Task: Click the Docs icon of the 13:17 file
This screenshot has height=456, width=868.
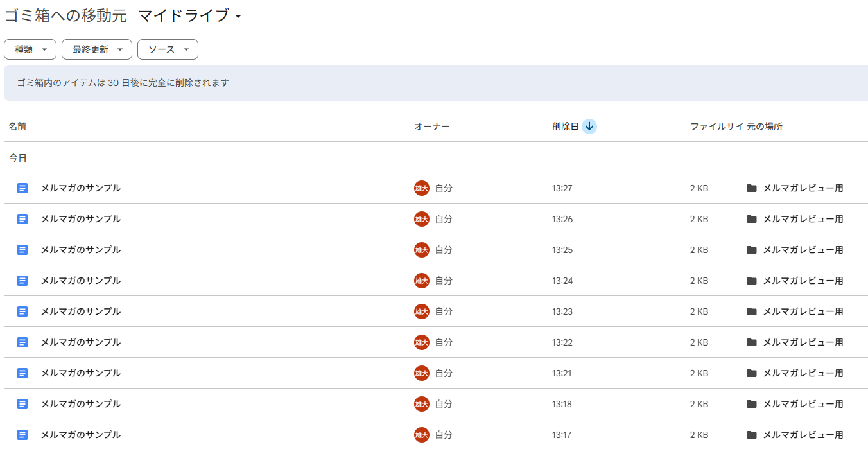Action: (22, 435)
